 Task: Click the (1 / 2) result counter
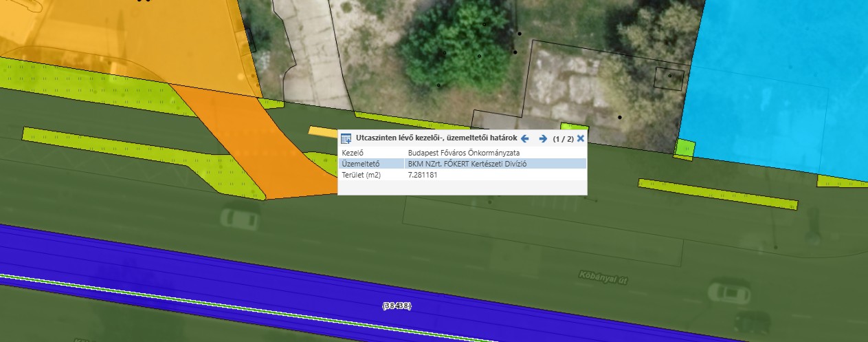(x=563, y=138)
